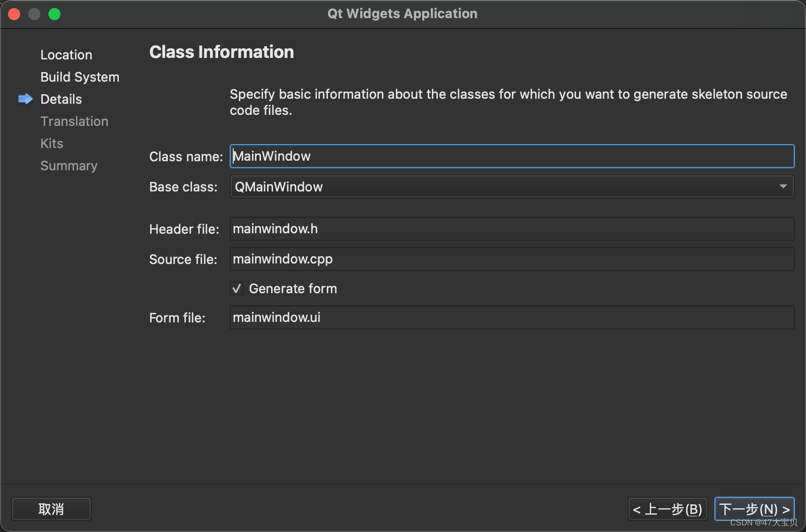Toggle the Generate form checkbox
This screenshot has width=806, height=532.
click(237, 289)
